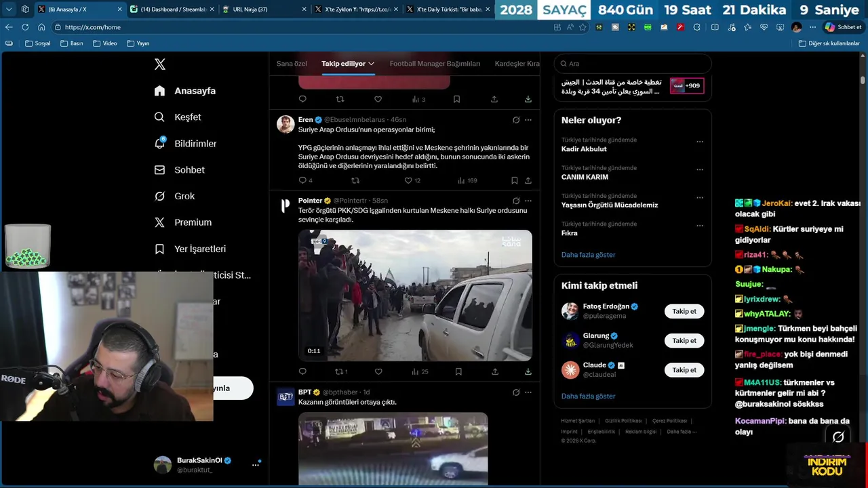Open the Grok floating button bottom right

coord(838,437)
